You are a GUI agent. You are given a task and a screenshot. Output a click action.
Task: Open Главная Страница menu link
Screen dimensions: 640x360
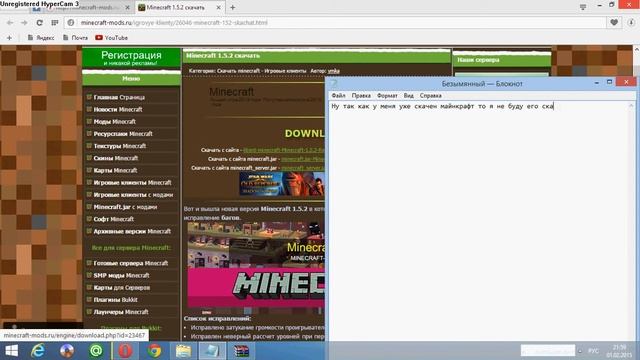click(x=119, y=97)
